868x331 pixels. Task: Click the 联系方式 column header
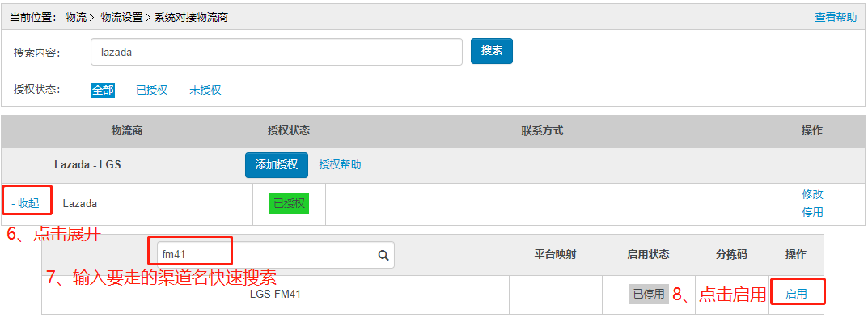tap(542, 131)
